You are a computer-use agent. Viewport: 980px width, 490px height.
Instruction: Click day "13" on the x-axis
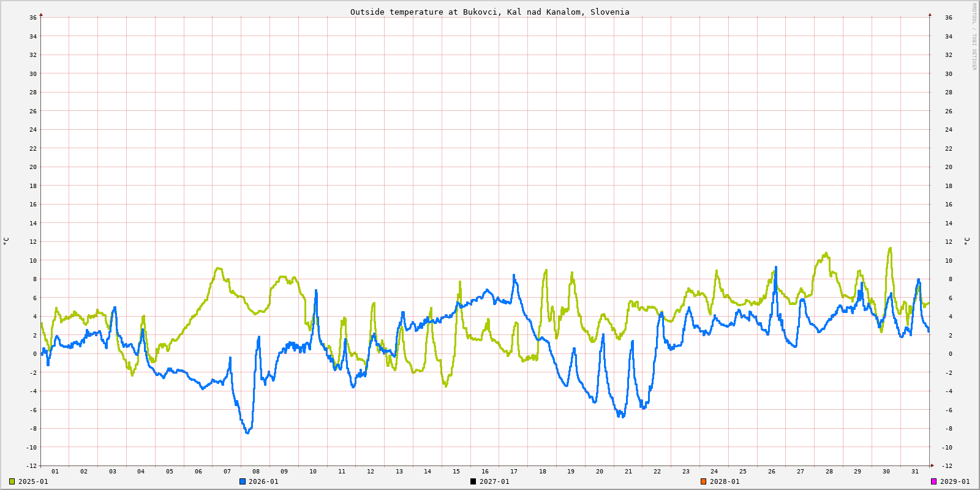[399, 472]
